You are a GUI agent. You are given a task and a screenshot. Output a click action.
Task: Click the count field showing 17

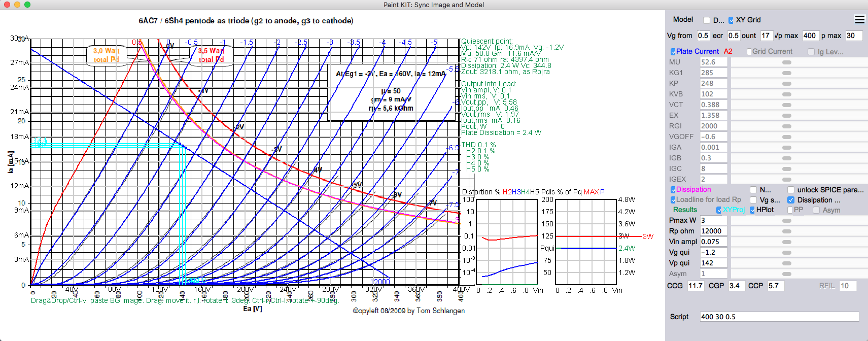[x=766, y=36]
